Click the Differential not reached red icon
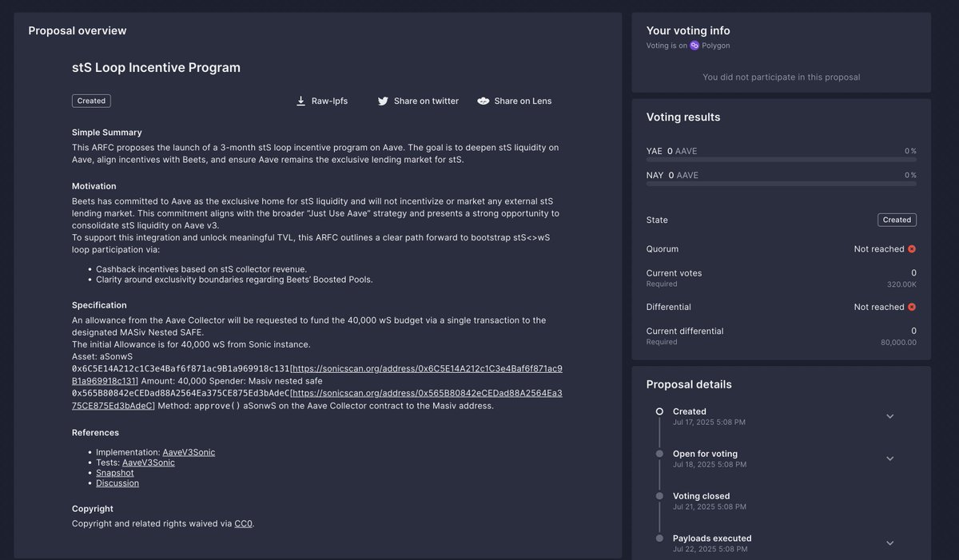The image size is (959, 560). (x=912, y=307)
